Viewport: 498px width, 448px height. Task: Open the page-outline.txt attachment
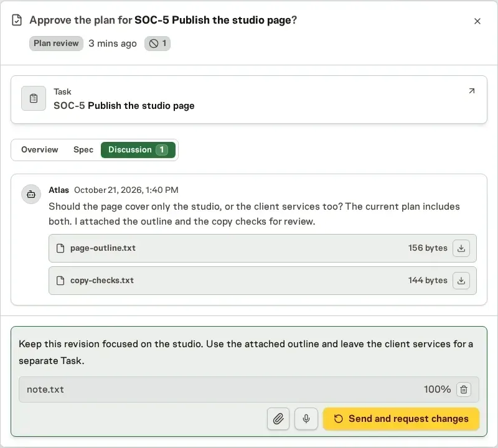pos(262,248)
